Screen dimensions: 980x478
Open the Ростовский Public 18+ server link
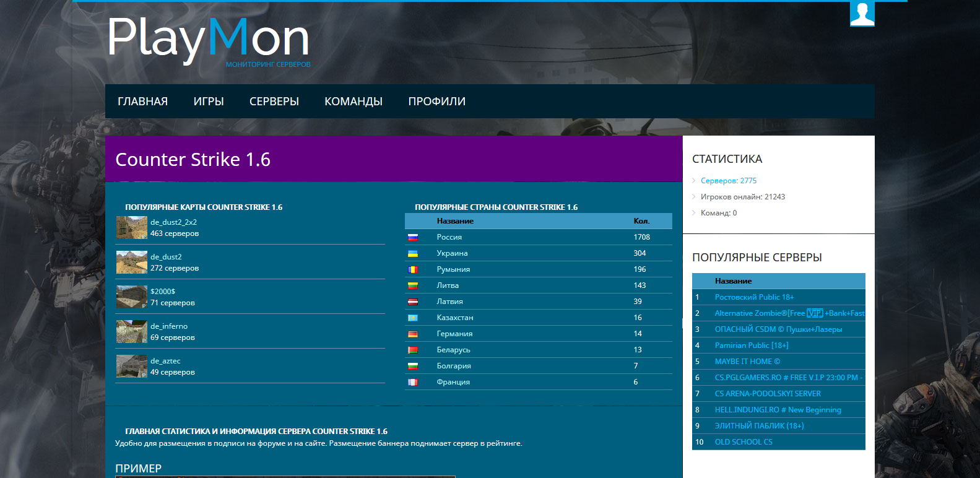pyautogui.click(x=754, y=297)
